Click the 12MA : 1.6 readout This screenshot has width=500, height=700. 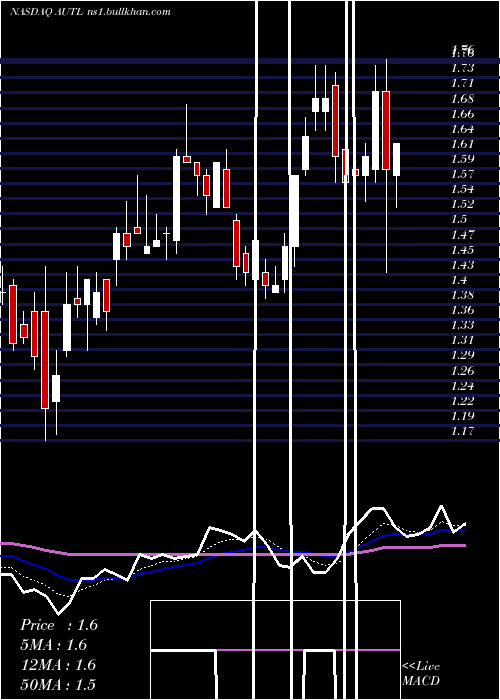[58, 665]
